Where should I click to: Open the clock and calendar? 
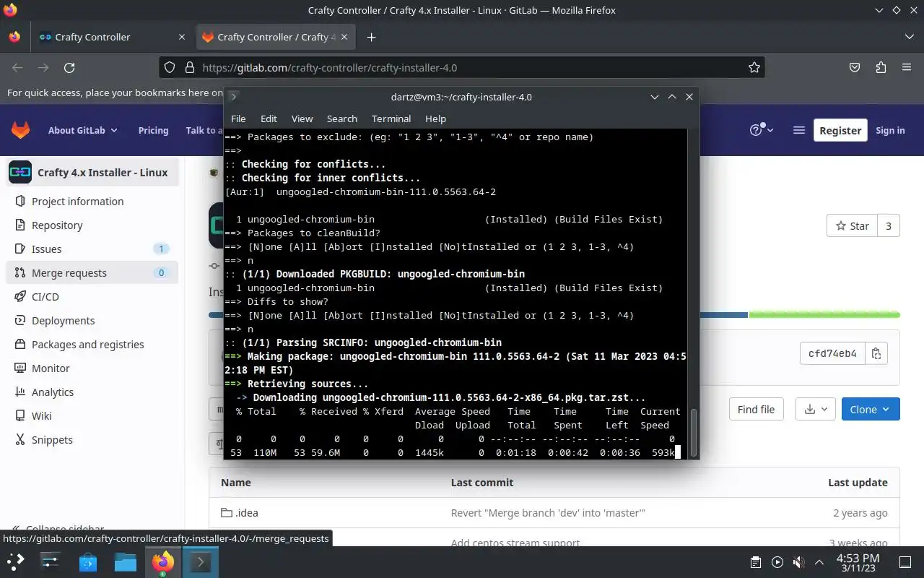click(858, 562)
